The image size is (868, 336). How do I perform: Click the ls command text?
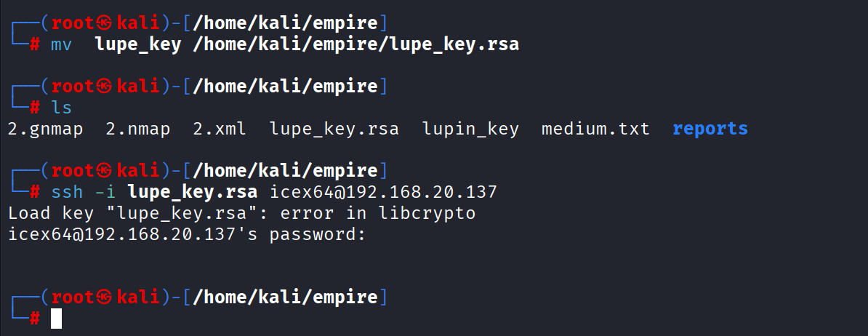point(60,108)
